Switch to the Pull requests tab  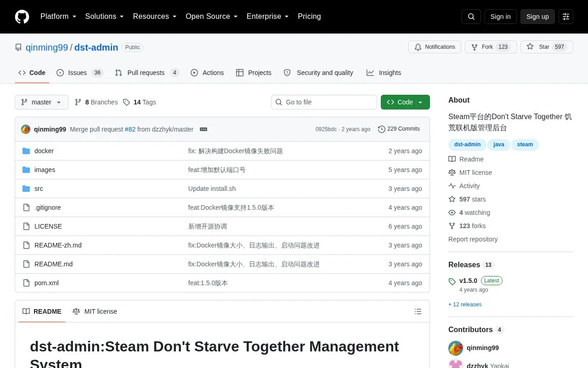(x=147, y=73)
